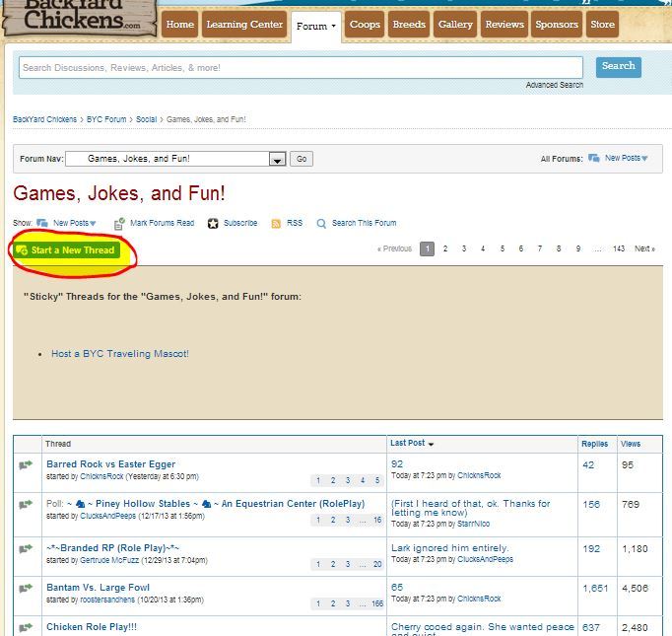672x636 pixels.
Task: Open the Sponsors tab
Action: [x=557, y=25]
